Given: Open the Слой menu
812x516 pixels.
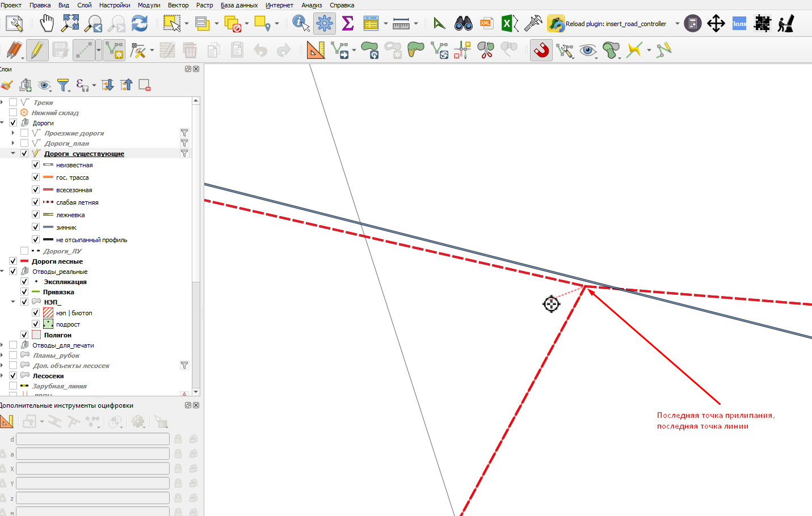Looking at the screenshot, I should pyautogui.click(x=84, y=5).
